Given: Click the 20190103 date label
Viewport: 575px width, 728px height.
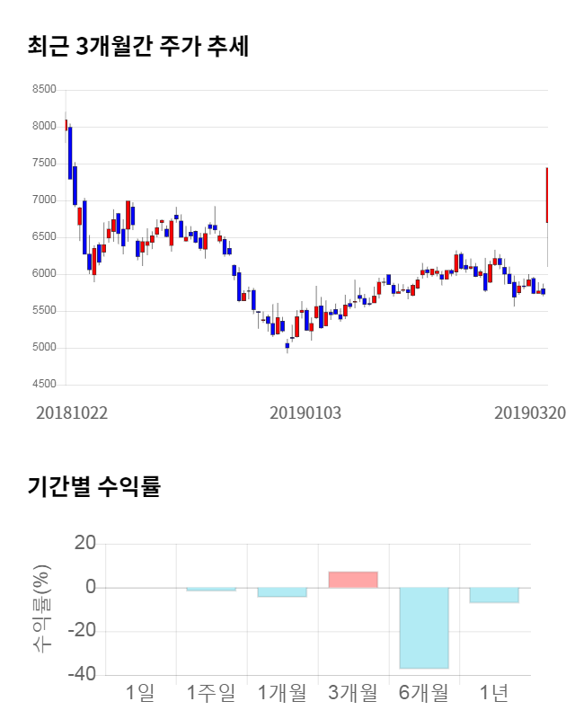Looking at the screenshot, I should 305,412.
